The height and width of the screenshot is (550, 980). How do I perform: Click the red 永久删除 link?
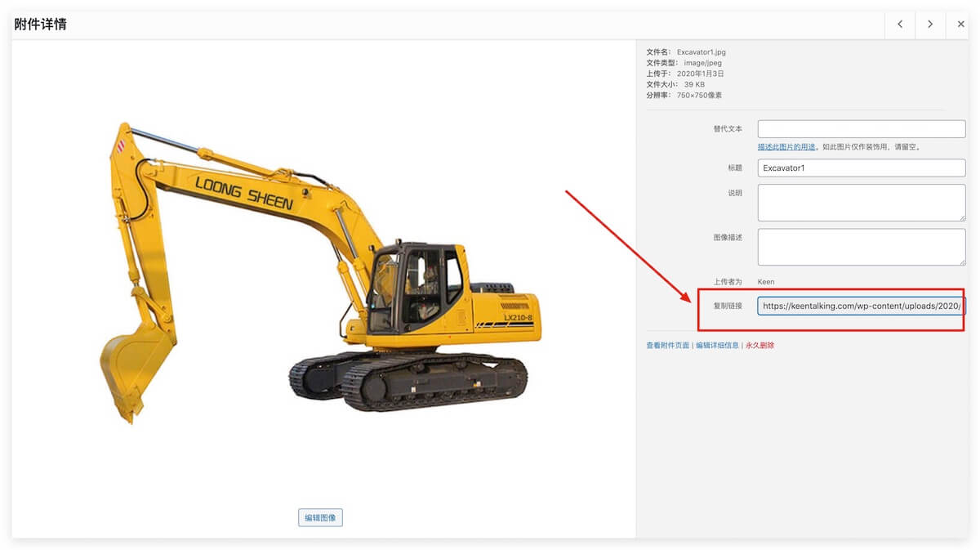pyautogui.click(x=759, y=346)
